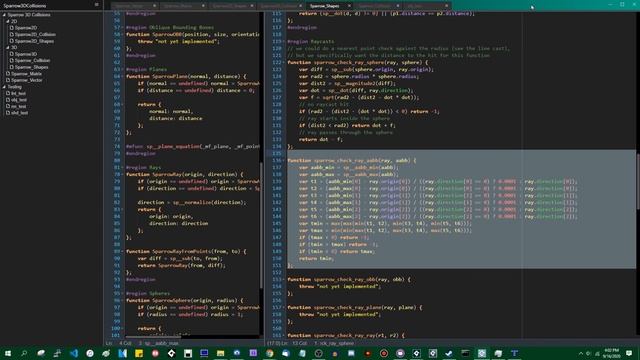Fold sparrow_check_ray_aabb function at line 136

[284, 160]
